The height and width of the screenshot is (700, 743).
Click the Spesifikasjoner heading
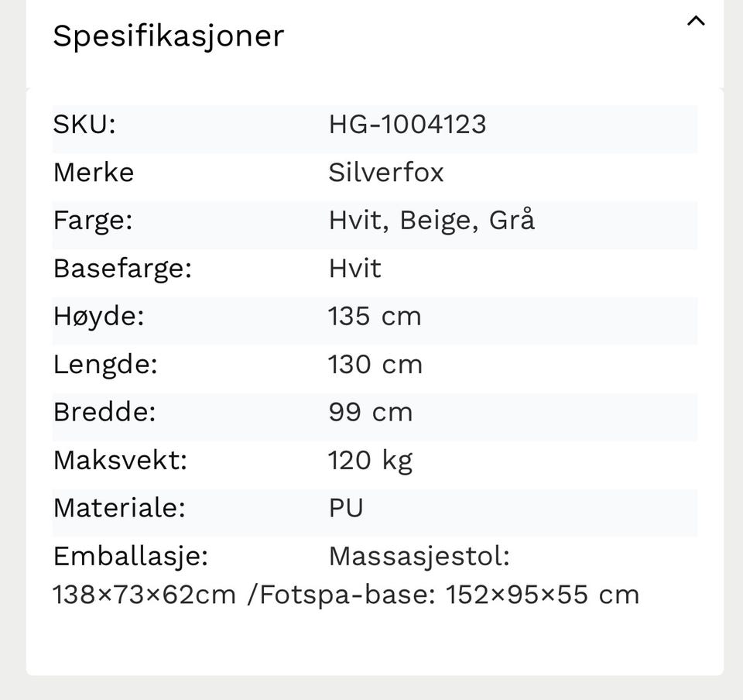coord(168,36)
